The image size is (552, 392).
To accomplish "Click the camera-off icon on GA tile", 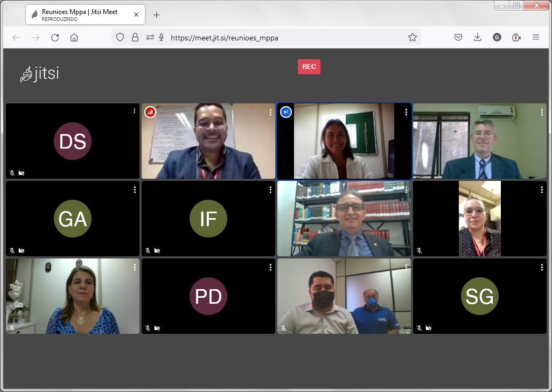I will coord(22,250).
